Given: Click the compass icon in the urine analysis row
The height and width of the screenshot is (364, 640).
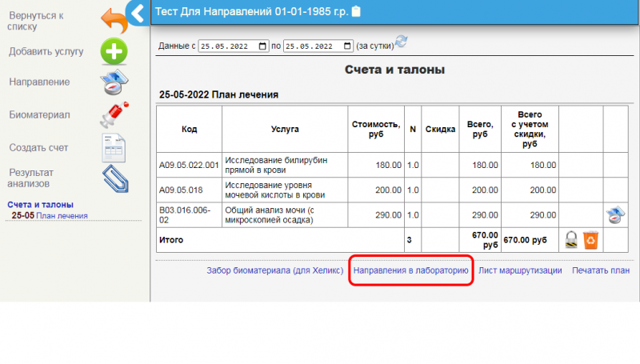Looking at the screenshot, I should (x=614, y=214).
